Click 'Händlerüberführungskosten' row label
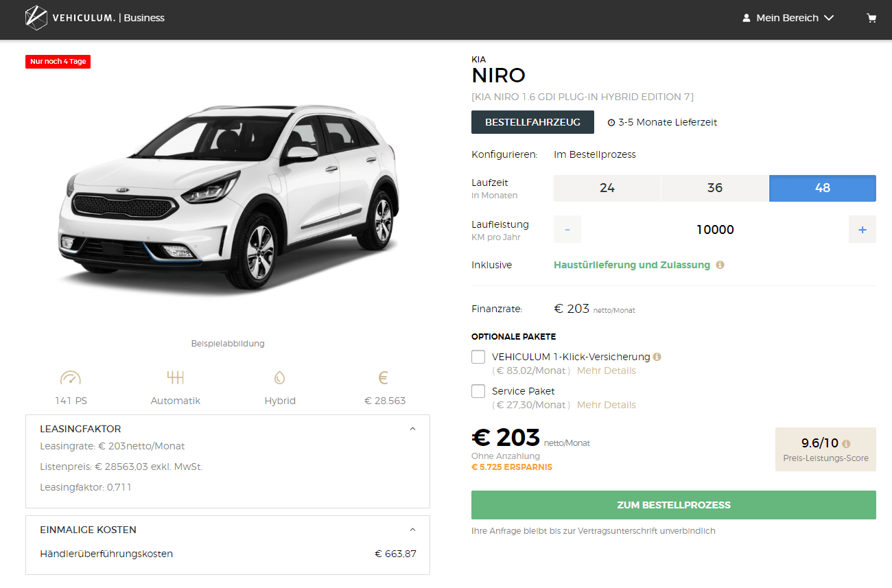892x588 pixels. (106, 554)
